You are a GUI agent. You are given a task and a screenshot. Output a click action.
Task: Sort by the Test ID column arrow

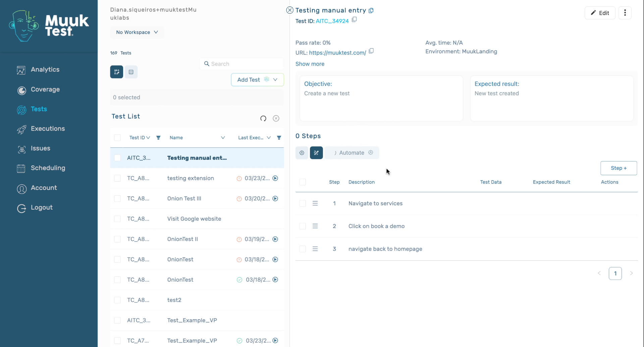(x=148, y=138)
